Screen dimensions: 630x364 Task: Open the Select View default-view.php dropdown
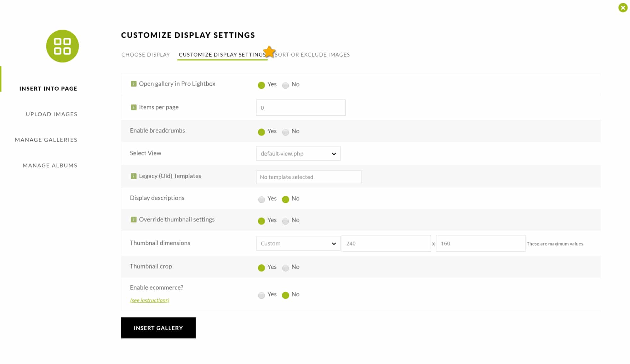[298, 154]
